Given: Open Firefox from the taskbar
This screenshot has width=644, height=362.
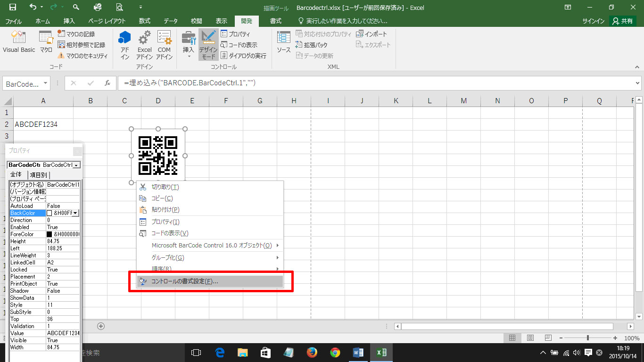Looking at the screenshot, I should coord(312,352).
